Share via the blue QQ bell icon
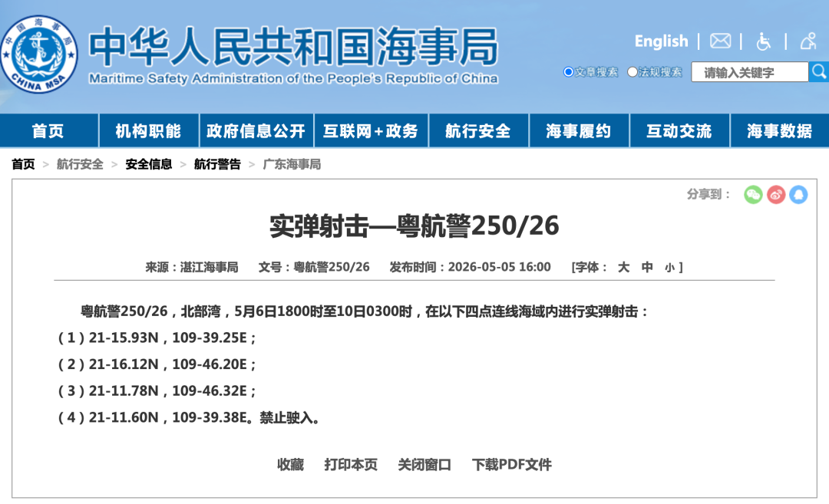This screenshot has width=829, height=504. click(x=799, y=194)
